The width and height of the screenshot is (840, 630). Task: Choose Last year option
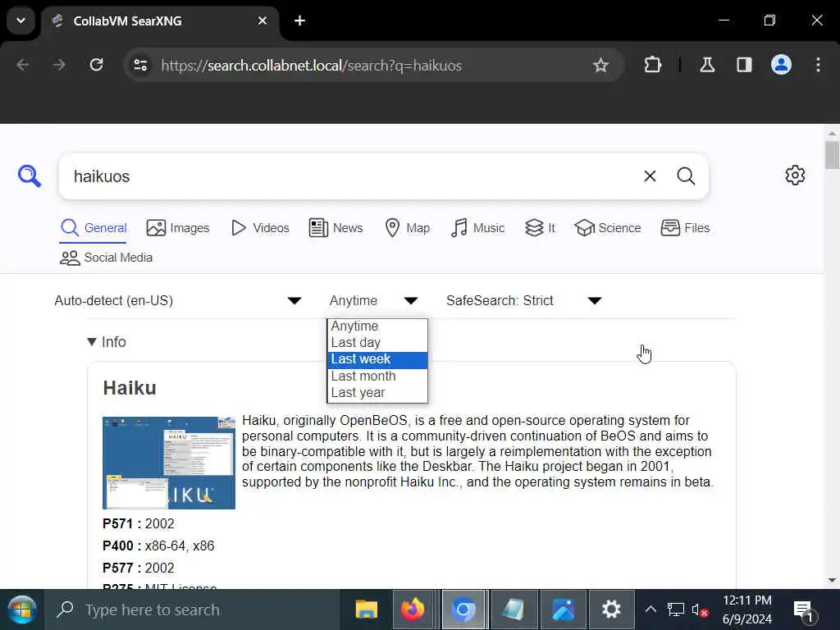point(377,393)
